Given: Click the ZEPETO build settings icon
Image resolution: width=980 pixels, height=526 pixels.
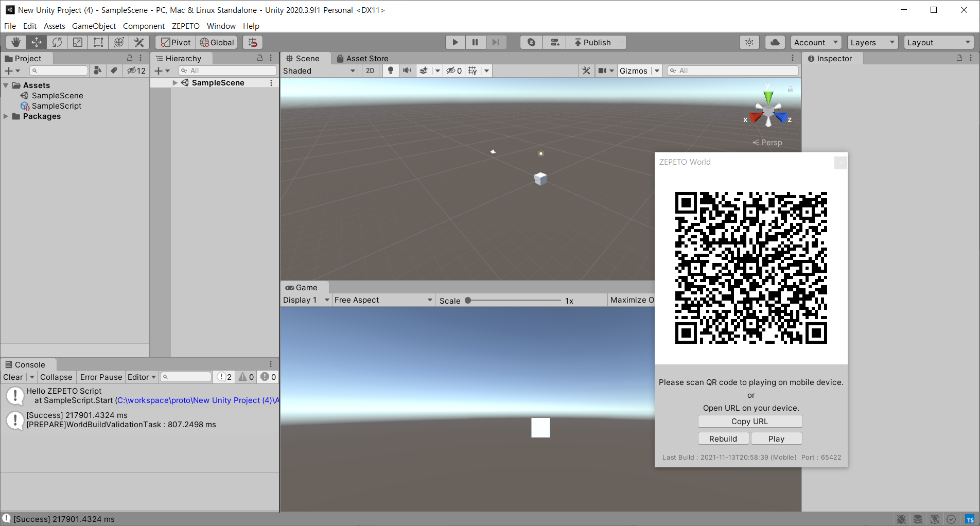Looking at the screenshot, I should coord(555,42).
